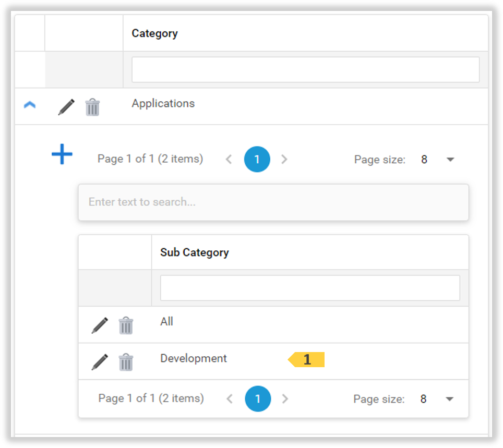This screenshot has width=503, height=448.
Task: Delete the All sub category row
Action: click(126, 326)
